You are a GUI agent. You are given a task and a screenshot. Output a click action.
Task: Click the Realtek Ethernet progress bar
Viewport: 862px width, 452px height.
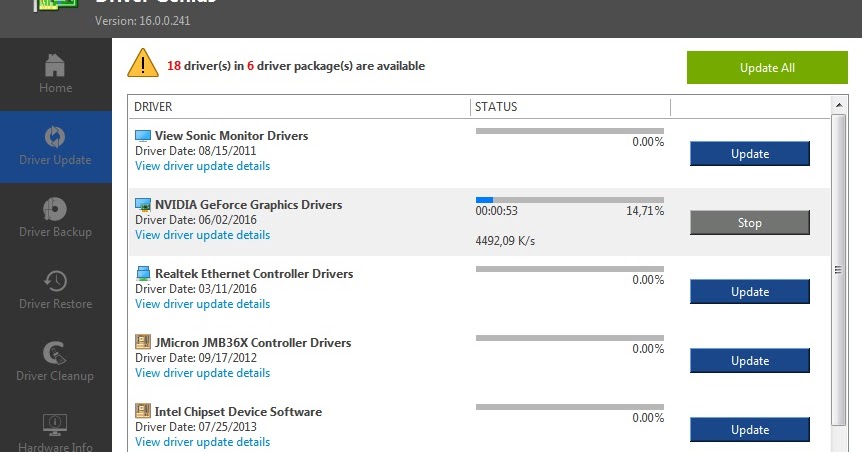570,269
